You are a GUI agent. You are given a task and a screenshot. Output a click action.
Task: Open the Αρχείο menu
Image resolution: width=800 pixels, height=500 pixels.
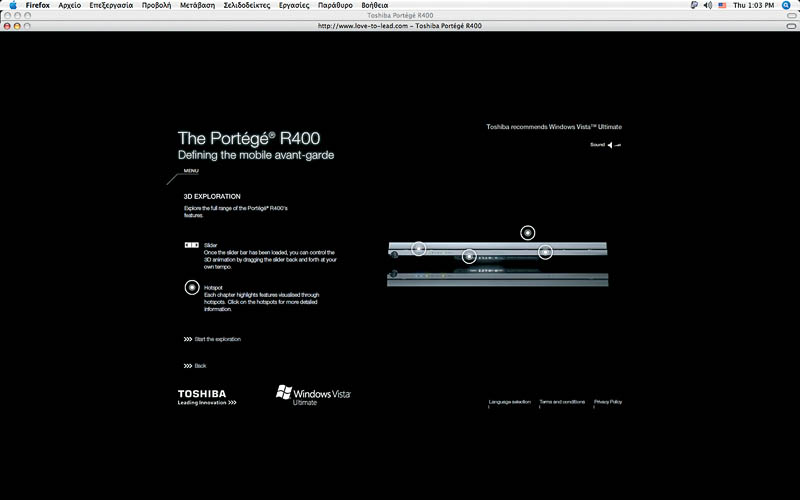coord(70,5)
